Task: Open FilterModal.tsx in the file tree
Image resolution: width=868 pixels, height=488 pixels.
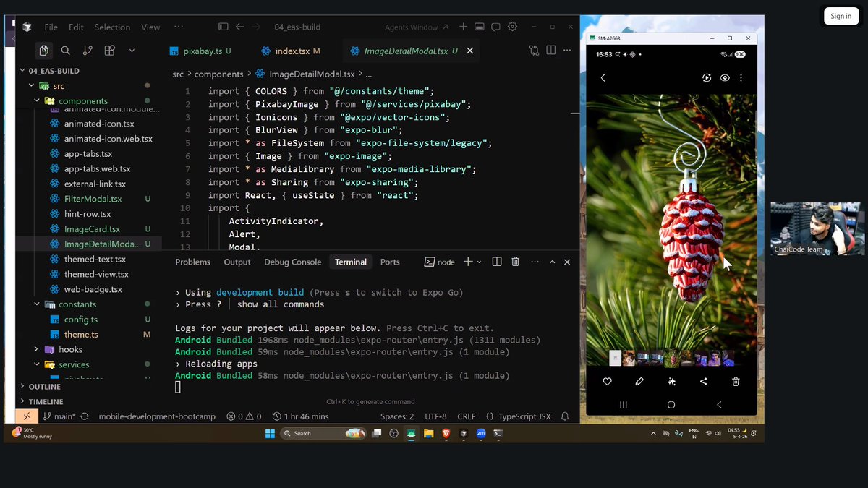Action: coord(93,199)
